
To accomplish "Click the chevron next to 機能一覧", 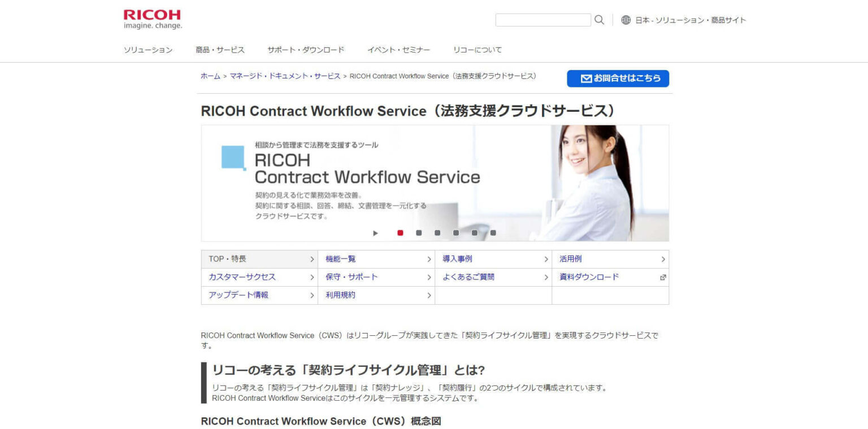I will (x=428, y=259).
